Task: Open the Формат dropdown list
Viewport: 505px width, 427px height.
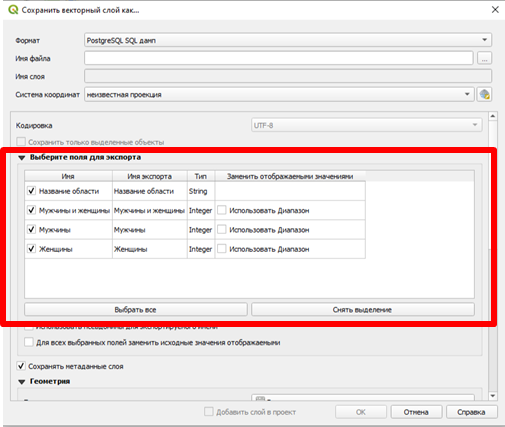Action: pos(288,40)
